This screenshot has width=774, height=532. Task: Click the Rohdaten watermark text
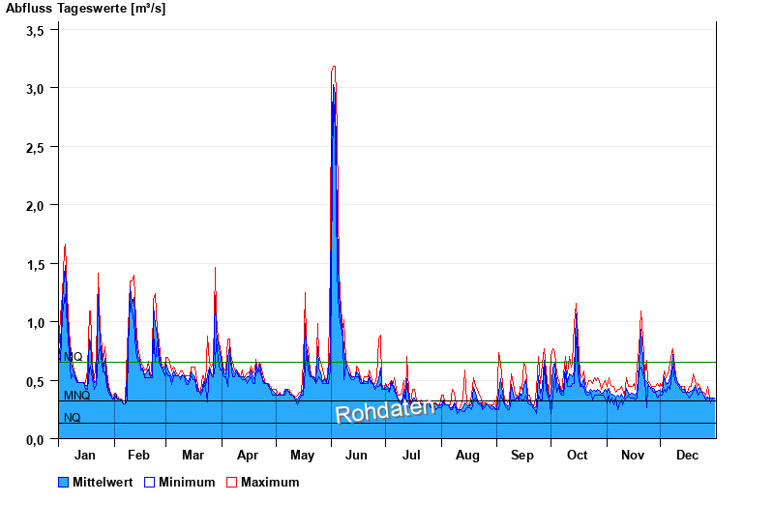tap(384, 411)
